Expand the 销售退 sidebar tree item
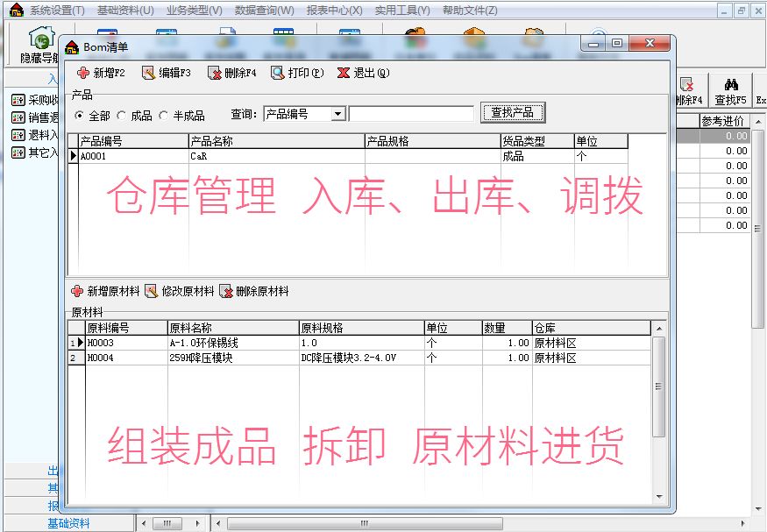 [18, 117]
